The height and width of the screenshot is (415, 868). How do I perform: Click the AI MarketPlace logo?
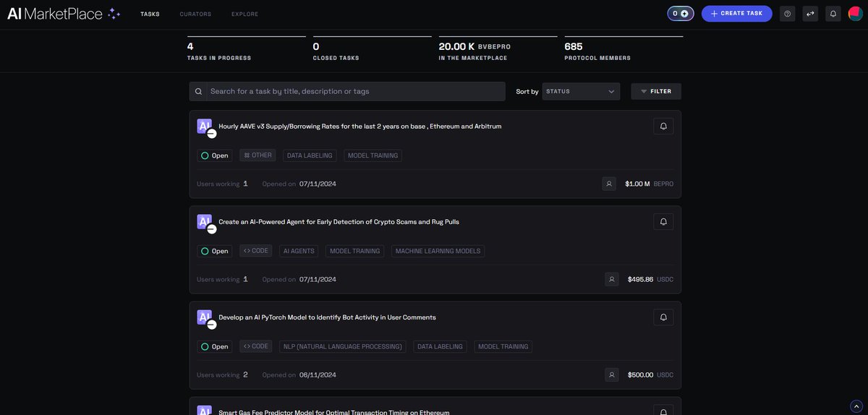[64, 14]
